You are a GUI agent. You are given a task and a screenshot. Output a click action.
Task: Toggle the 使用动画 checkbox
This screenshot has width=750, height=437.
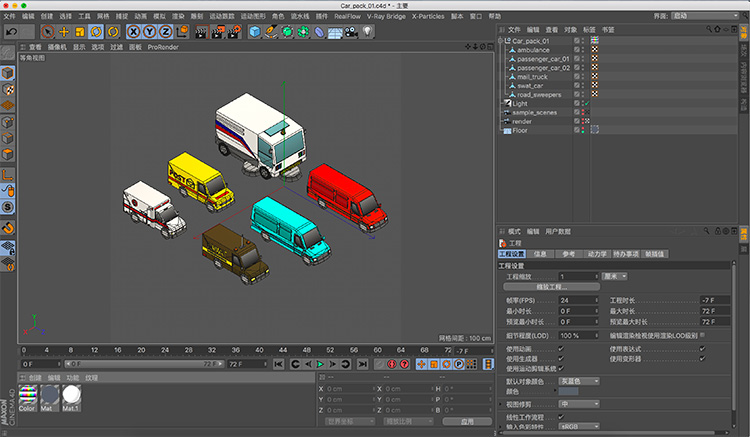click(561, 349)
